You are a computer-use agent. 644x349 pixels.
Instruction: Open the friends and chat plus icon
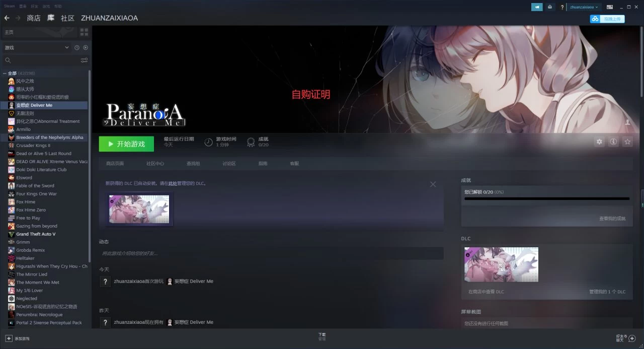632,338
